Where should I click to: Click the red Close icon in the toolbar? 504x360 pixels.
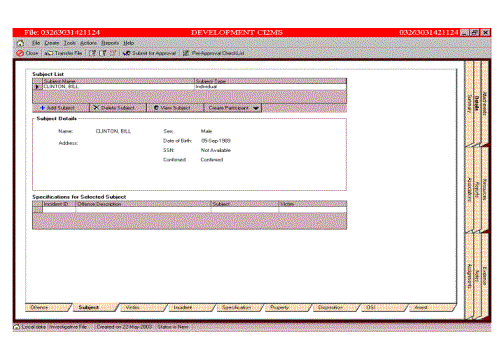click(x=20, y=53)
